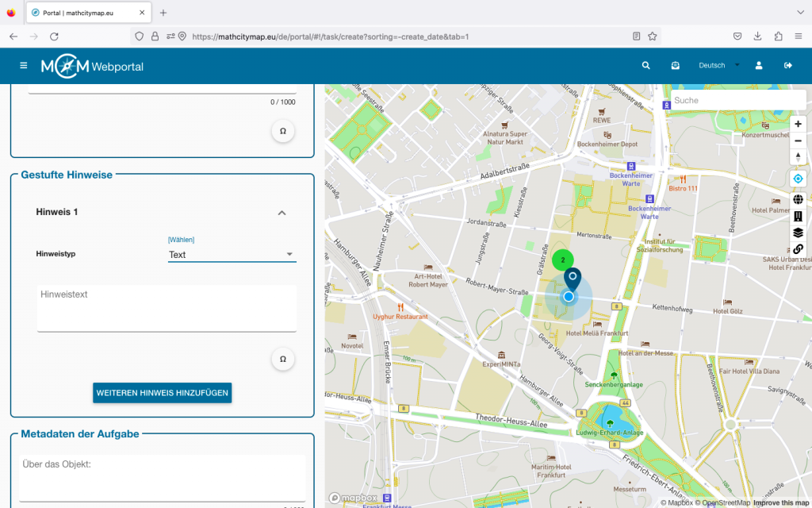Zoom out on the map

[x=798, y=140]
